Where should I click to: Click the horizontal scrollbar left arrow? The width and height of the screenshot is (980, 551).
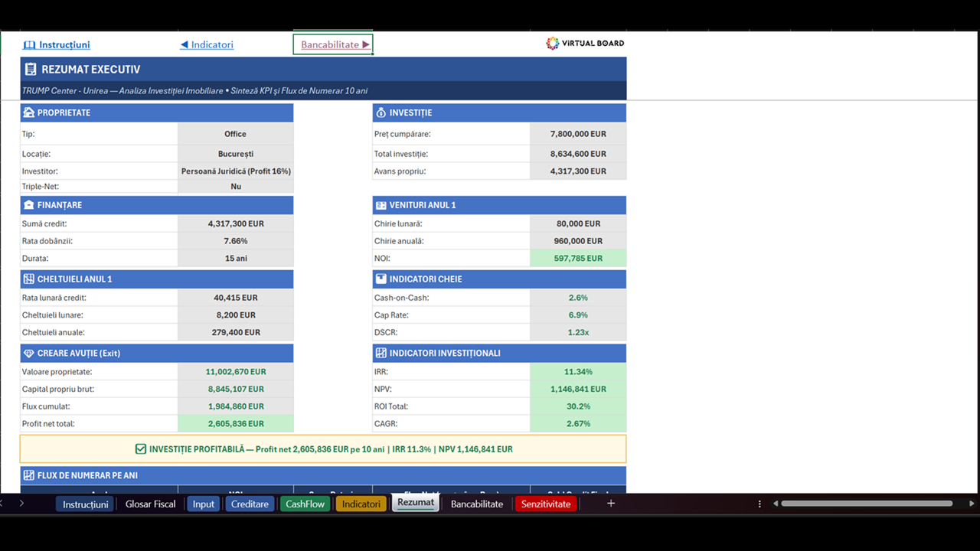point(776,504)
